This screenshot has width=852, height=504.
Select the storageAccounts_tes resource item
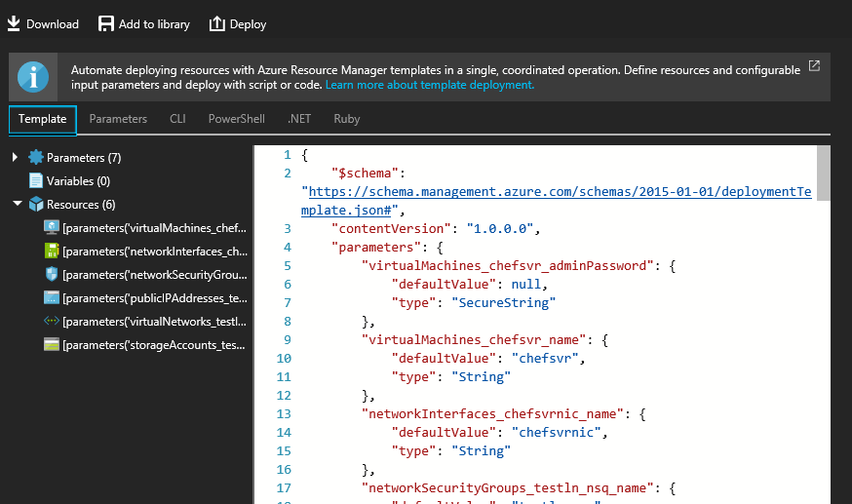coord(154,345)
